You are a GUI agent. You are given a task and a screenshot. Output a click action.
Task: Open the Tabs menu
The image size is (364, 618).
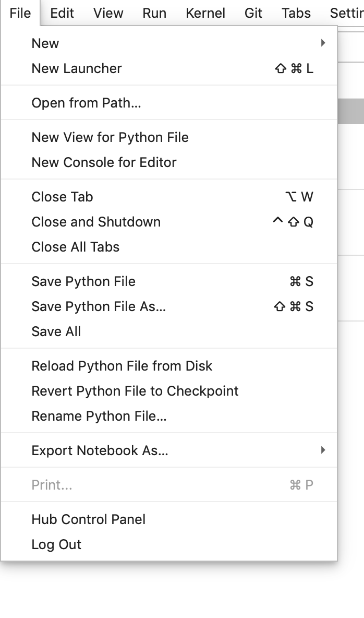coord(295,14)
